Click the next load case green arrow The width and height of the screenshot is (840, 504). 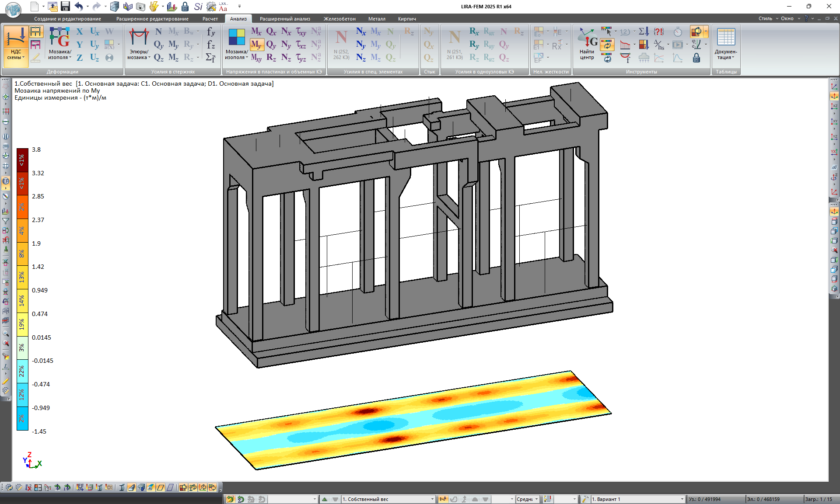coord(325,499)
